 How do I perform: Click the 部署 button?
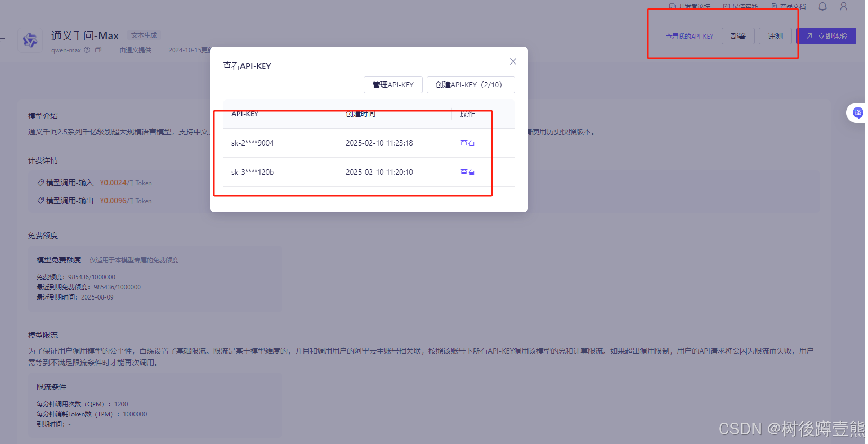click(x=738, y=36)
